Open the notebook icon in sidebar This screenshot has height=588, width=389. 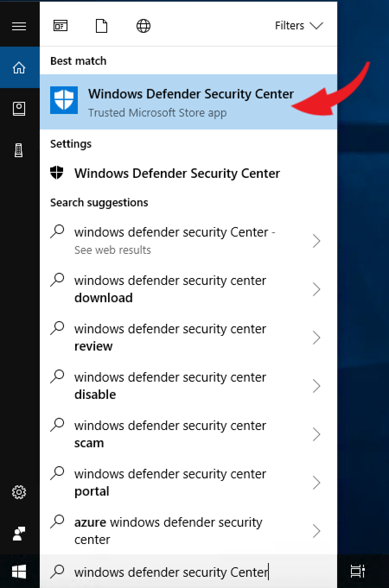pyautogui.click(x=19, y=108)
